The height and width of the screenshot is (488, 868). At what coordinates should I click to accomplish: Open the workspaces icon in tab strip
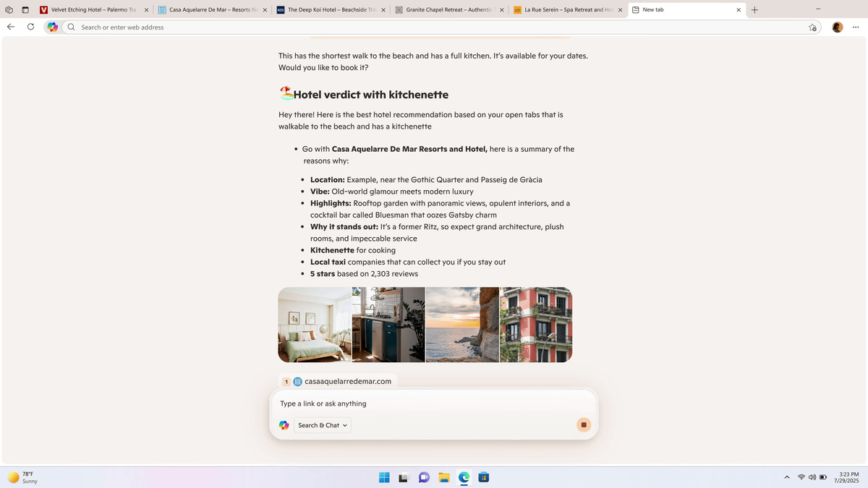[9, 10]
